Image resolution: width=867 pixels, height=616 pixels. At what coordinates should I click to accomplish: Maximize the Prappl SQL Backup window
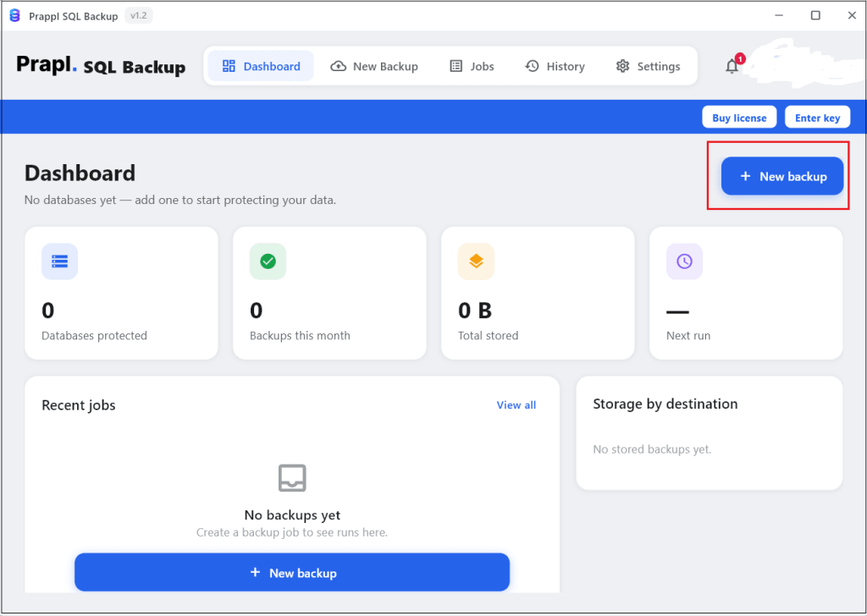click(x=815, y=15)
